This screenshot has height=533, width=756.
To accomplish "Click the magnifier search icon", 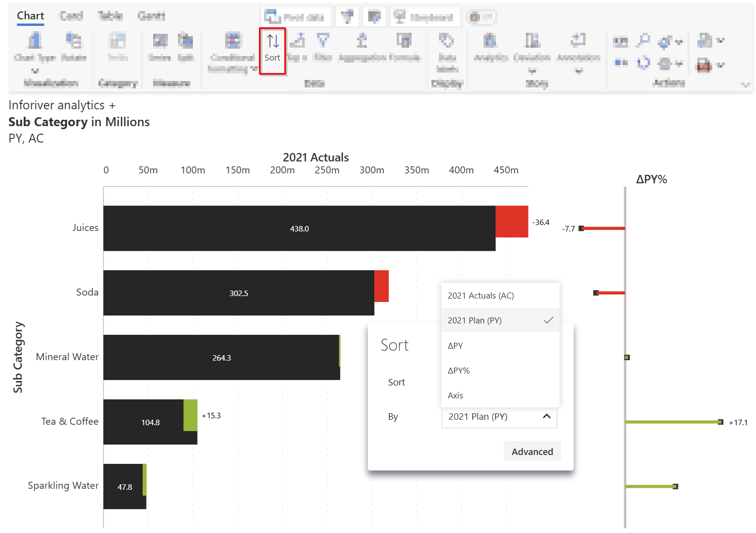I will pyautogui.click(x=644, y=40).
